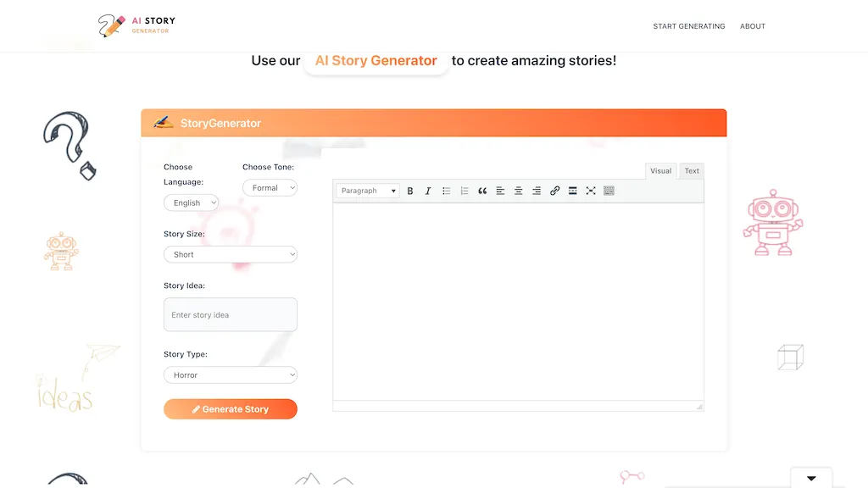
Task: Open fullscreen editor mode
Action: [591, 191]
